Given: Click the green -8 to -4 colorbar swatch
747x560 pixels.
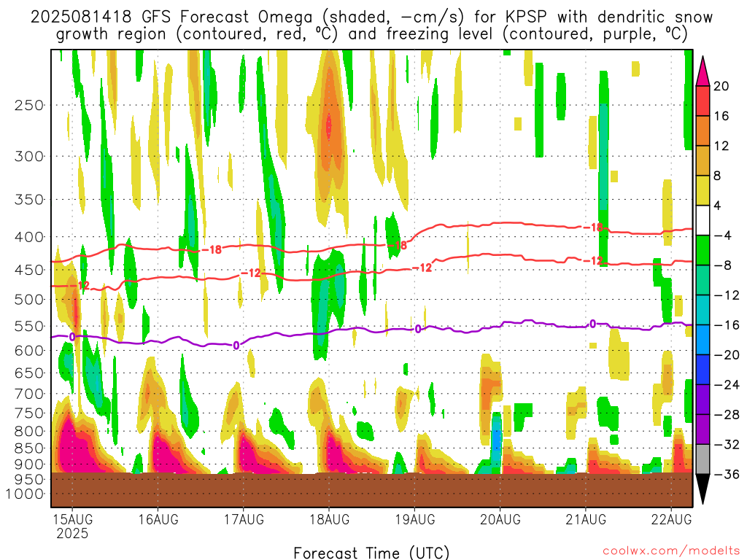Looking at the screenshot, I should [703, 251].
